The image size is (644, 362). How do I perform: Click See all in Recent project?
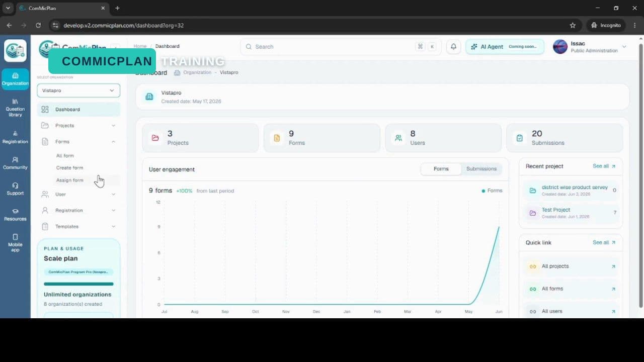click(x=604, y=166)
